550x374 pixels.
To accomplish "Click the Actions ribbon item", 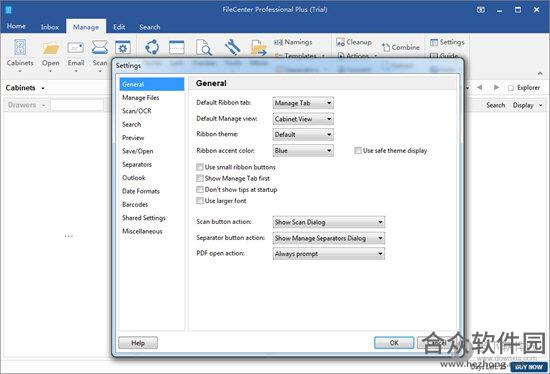I will coord(357,55).
